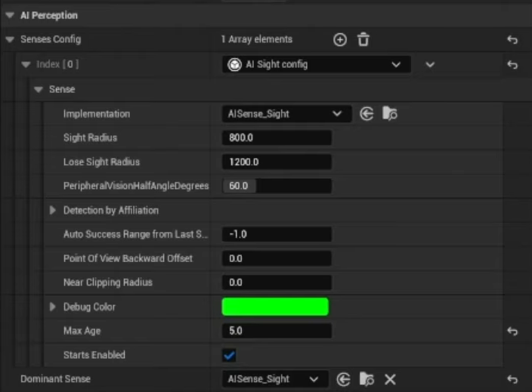Viewport: 532px width, 392px height.
Task: Open the AI Sight config dropdown
Action: (316, 65)
